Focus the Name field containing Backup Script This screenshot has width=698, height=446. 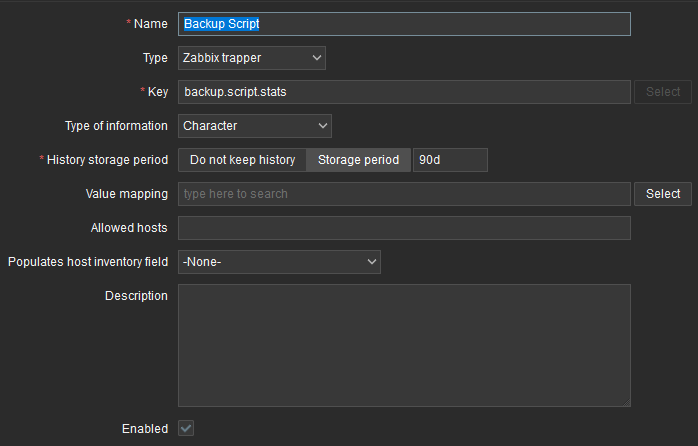point(404,24)
